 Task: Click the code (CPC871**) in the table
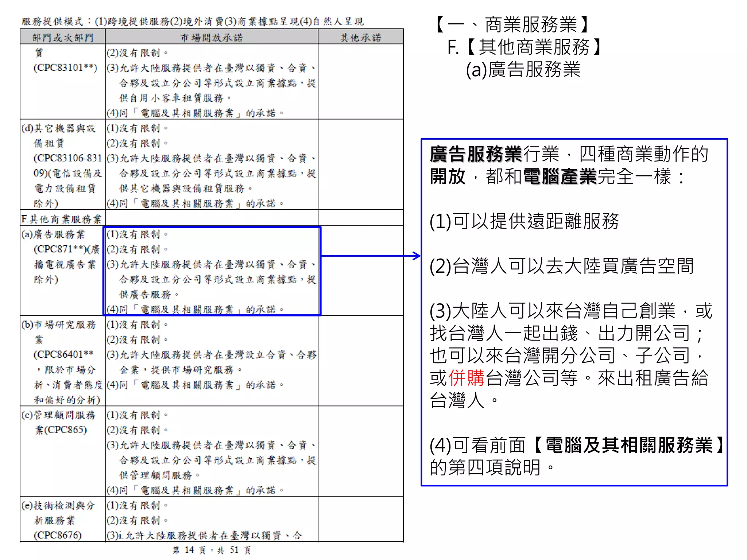[x=60, y=249]
